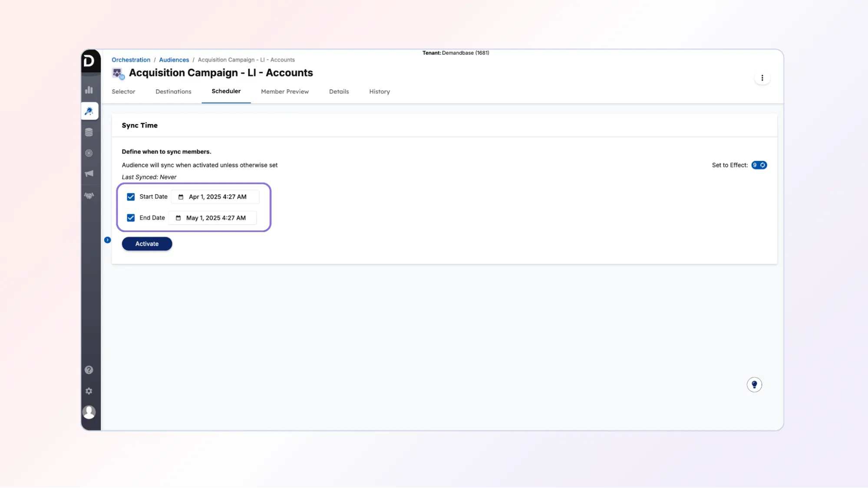This screenshot has height=488, width=868.
Task: Open the database stack sidebar icon
Action: click(x=89, y=132)
